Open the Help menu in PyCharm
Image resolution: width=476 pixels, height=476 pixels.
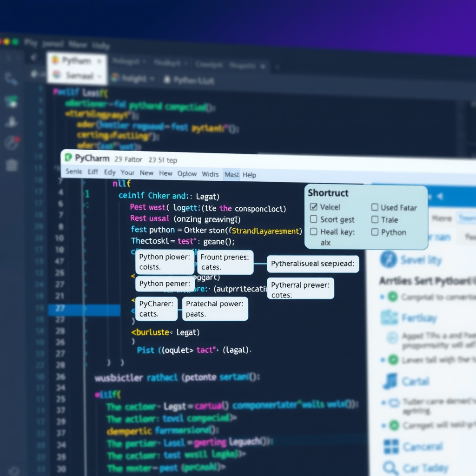250,175
